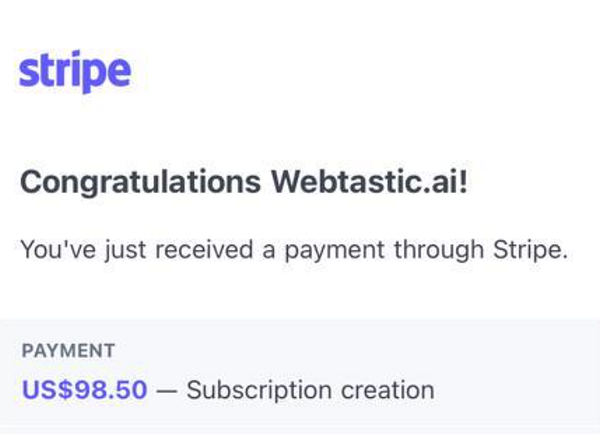Viewport: 600px width, 434px height.
Task: Click the PAYMENT section label
Action: 68,351
